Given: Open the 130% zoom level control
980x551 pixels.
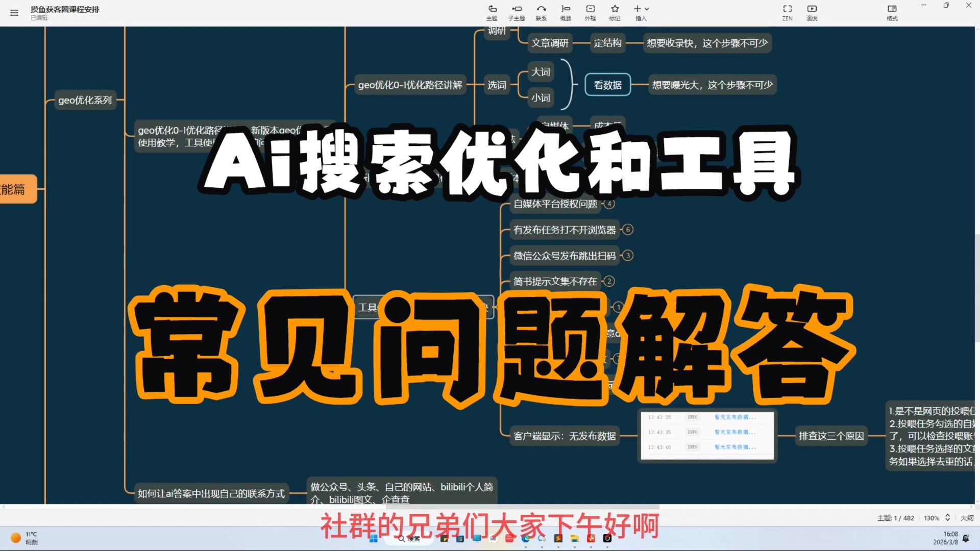Looking at the screenshot, I should (932, 518).
